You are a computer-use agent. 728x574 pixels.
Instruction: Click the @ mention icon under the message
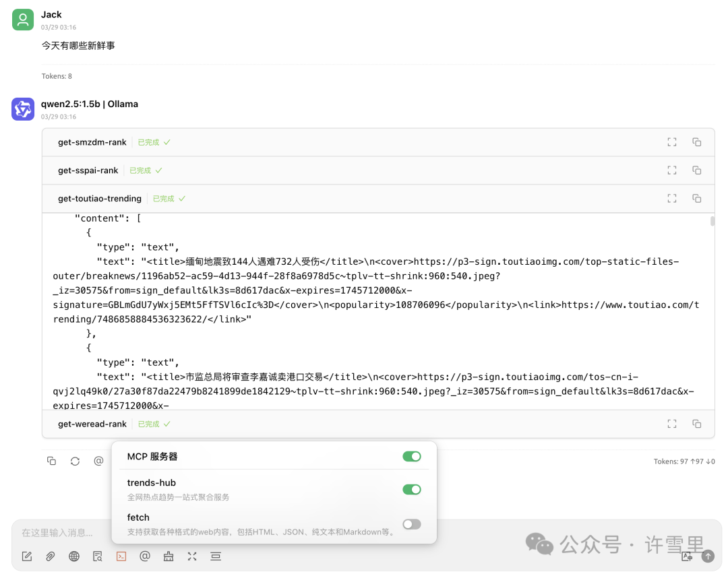point(98,461)
